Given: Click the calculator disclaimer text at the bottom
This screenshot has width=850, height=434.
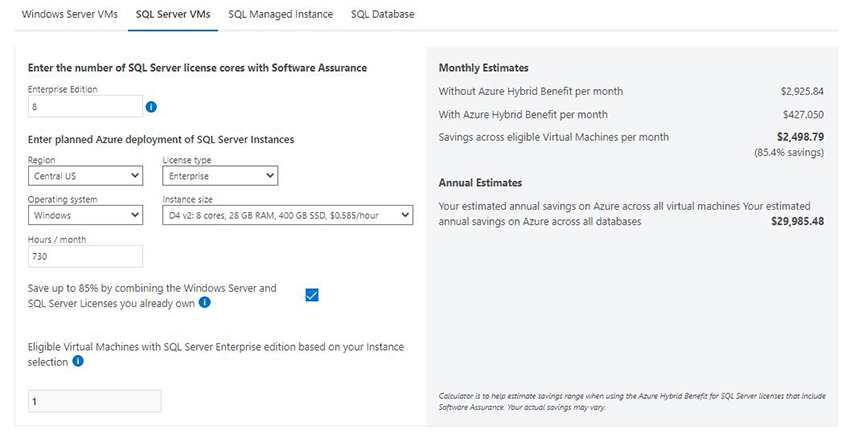Looking at the screenshot, I should pos(632,401).
